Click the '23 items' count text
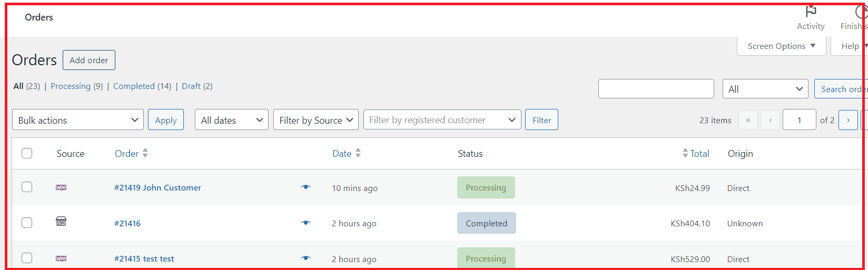 tap(715, 120)
